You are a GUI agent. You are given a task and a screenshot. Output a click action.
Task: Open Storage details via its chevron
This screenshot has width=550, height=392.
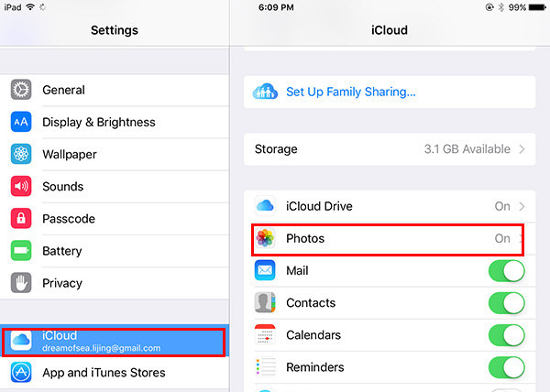522,149
